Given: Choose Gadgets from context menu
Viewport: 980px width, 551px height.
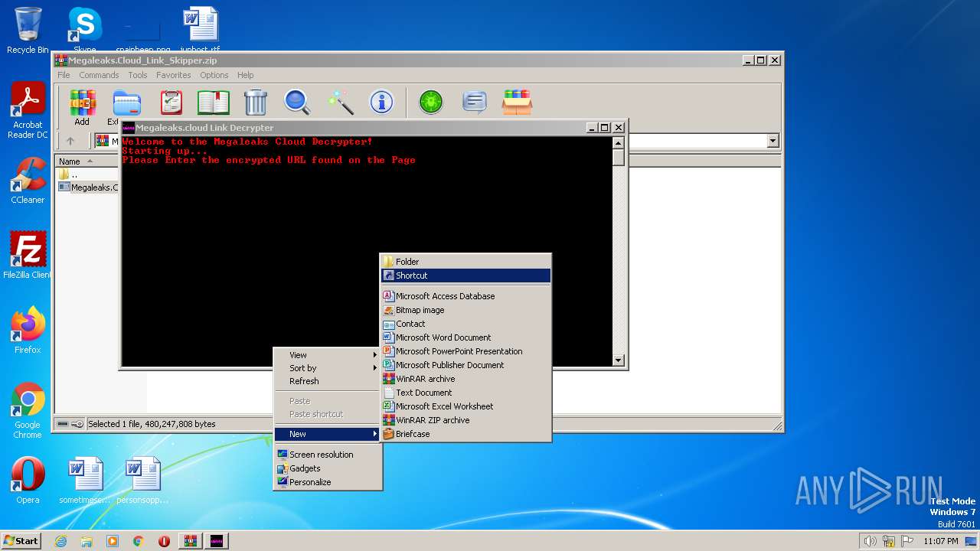Looking at the screenshot, I should [328, 468].
